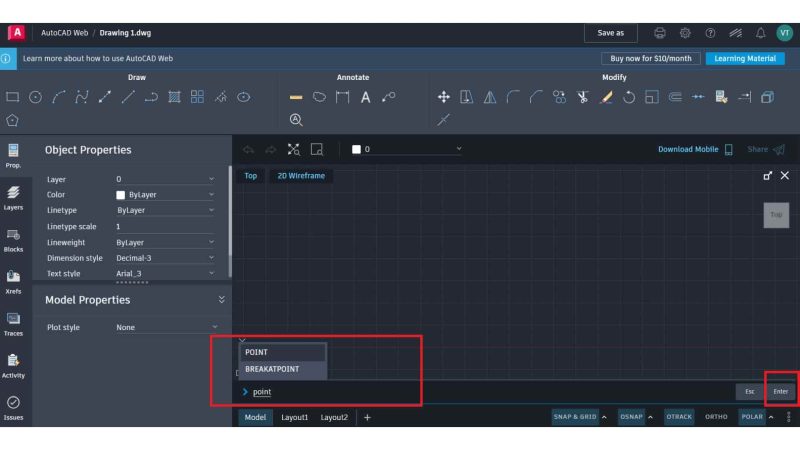Open the Activity panel
Screen dimensions: 800x450
[13, 366]
